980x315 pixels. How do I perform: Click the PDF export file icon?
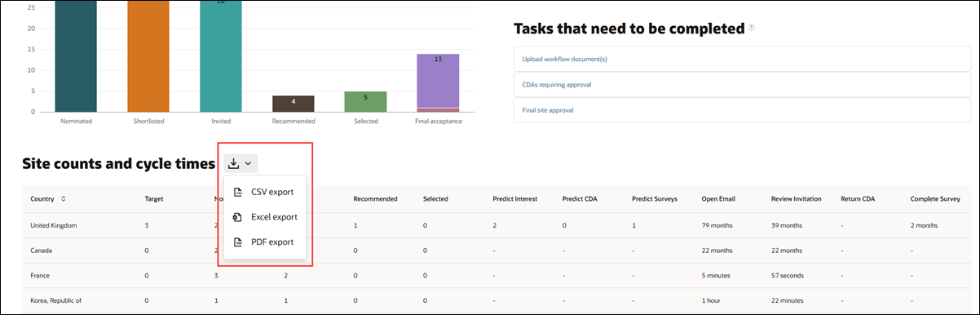(238, 242)
